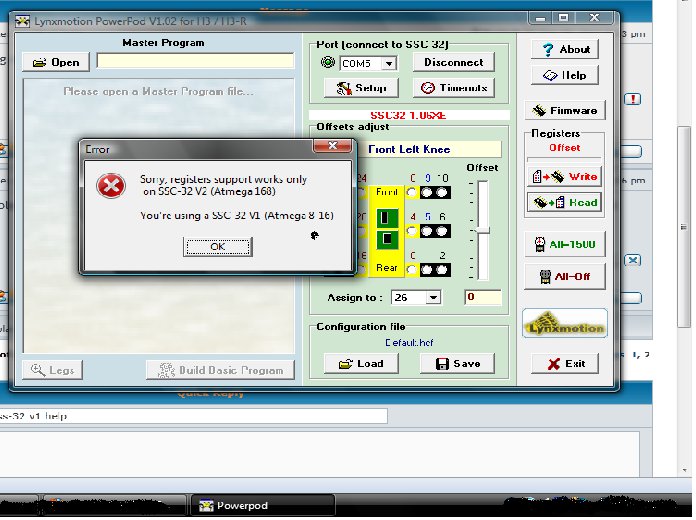Click the Lynxmotion logo
The width and height of the screenshot is (696, 520).
click(565, 323)
